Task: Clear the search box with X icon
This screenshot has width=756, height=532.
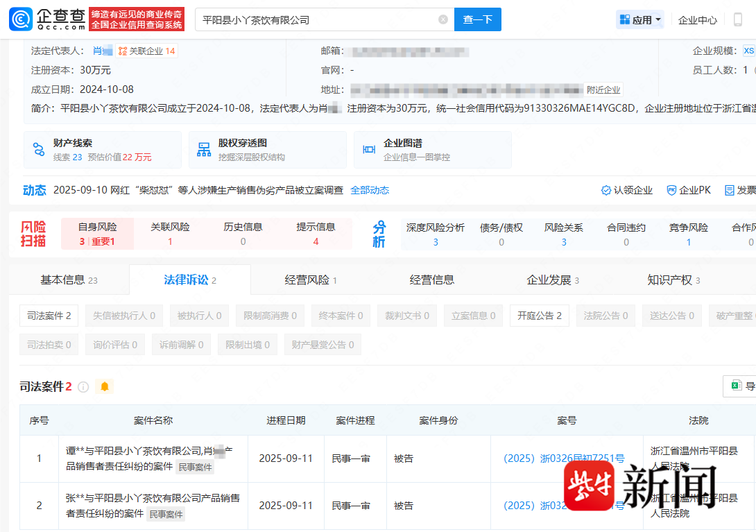Action: pyautogui.click(x=443, y=19)
